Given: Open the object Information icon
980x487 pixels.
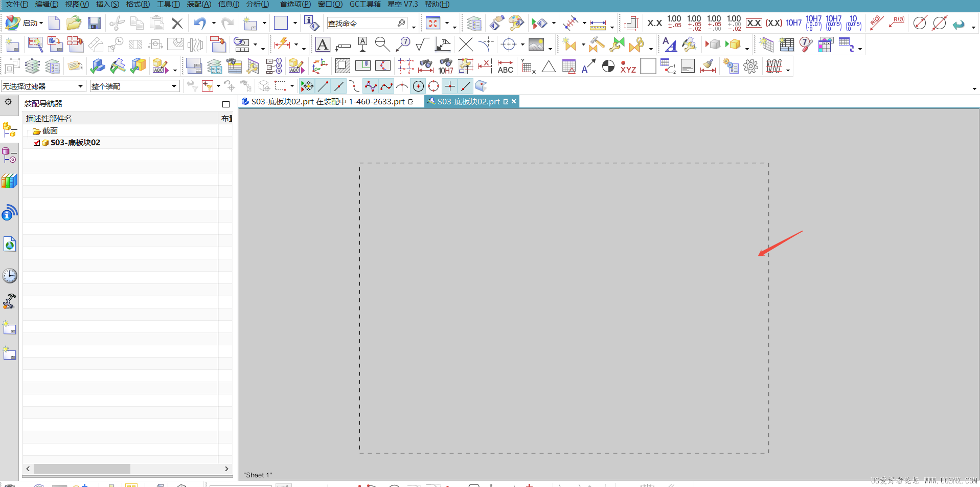Looking at the screenshot, I should coord(311,23).
